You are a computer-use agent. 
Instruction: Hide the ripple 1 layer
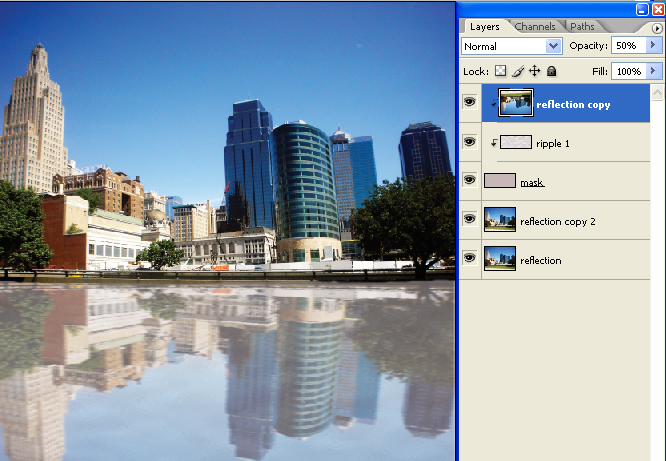point(469,141)
